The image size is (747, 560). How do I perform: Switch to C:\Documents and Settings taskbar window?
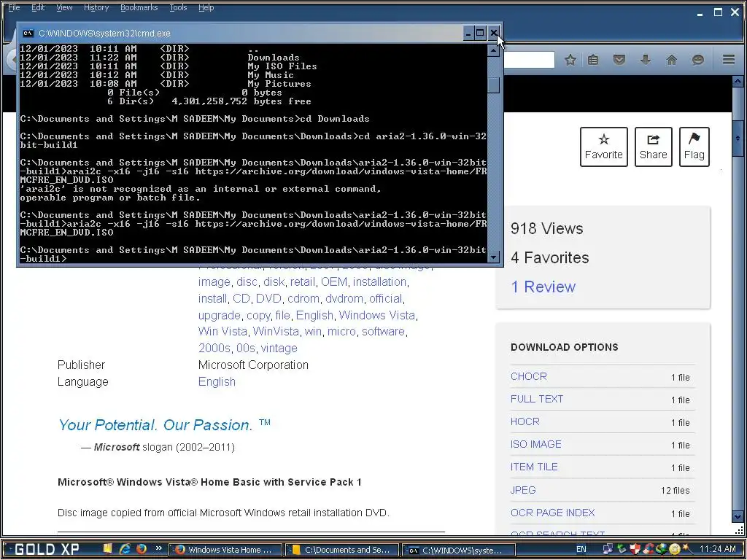point(343,550)
